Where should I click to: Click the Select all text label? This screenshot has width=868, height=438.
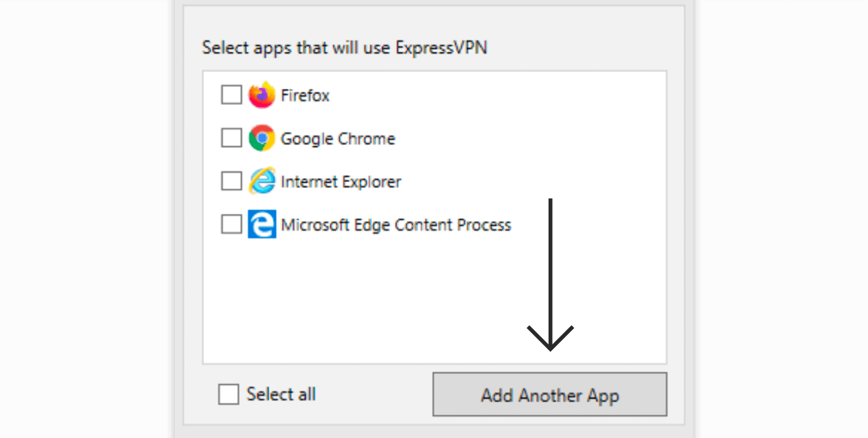[x=281, y=394]
